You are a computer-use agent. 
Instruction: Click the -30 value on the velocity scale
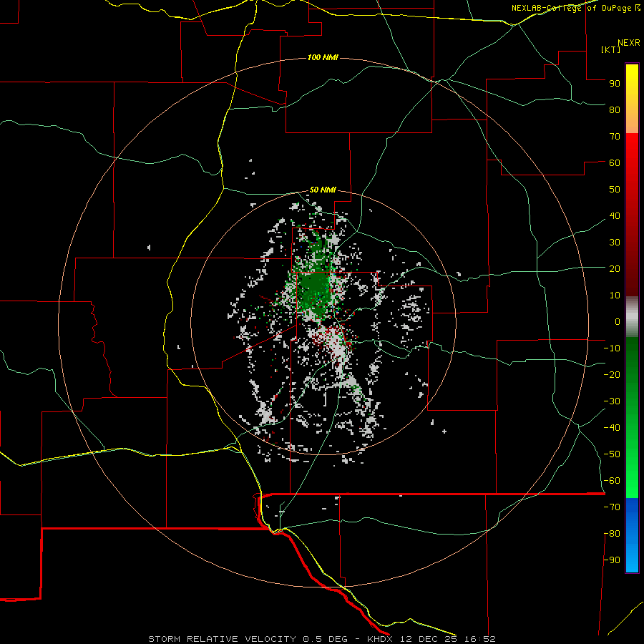[x=612, y=401]
